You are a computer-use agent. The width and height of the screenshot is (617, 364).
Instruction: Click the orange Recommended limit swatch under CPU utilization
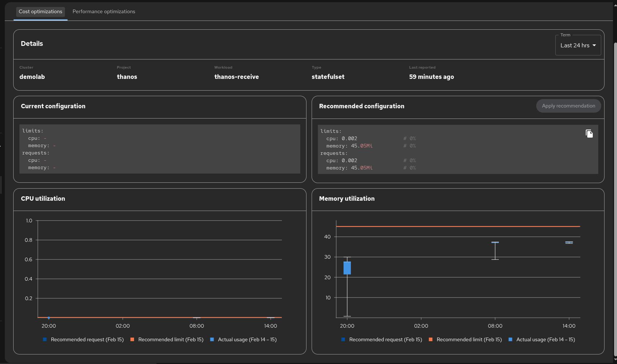coord(132,340)
